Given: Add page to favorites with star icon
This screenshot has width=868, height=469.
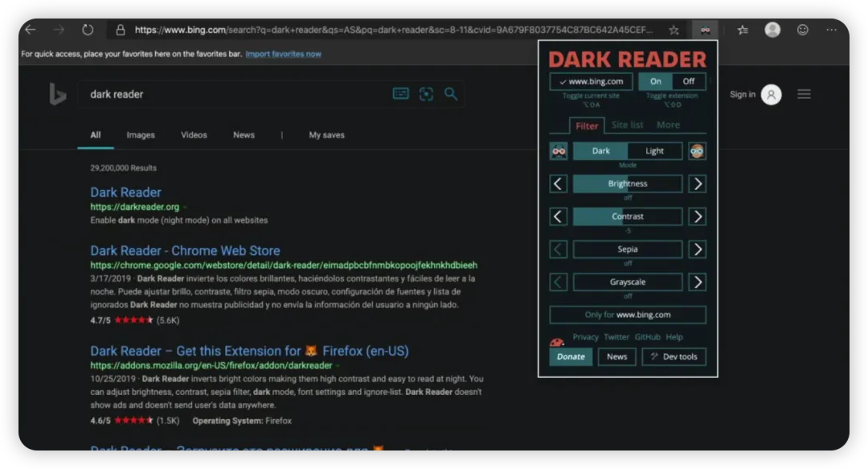Looking at the screenshot, I should tap(674, 30).
